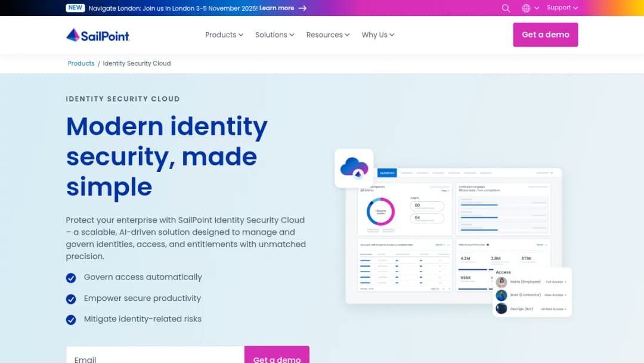This screenshot has height=363, width=644.
Task: Click Empower secure productivity text
Action: point(143,298)
